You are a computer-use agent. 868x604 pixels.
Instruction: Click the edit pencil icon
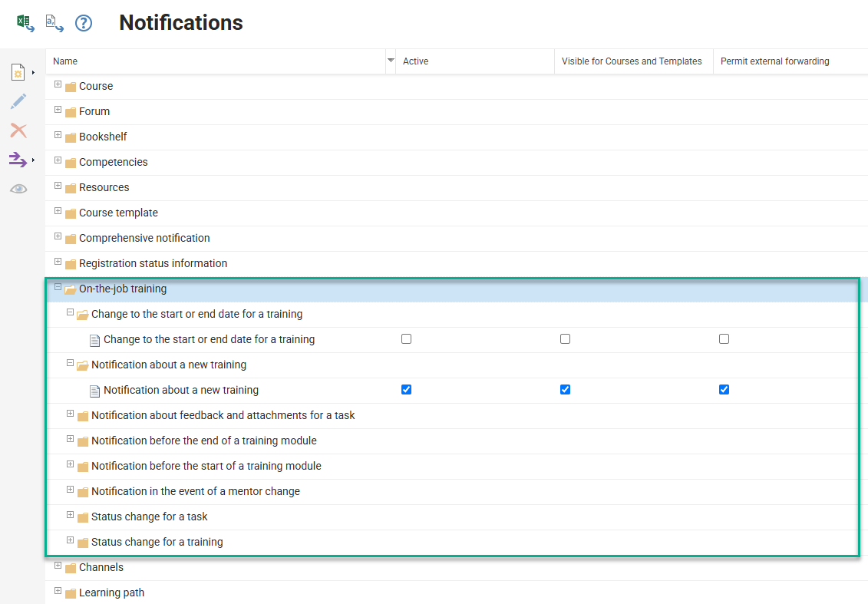18,101
